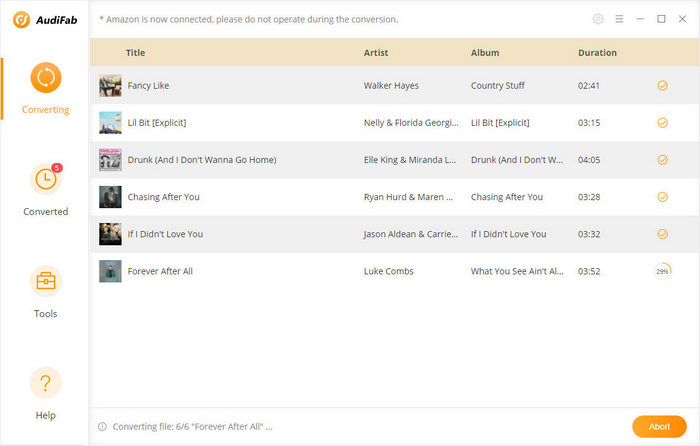Screen dimensions: 700x446
Task: Open the Tools toolbox icon
Action: pyautogui.click(x=46, y=282)
